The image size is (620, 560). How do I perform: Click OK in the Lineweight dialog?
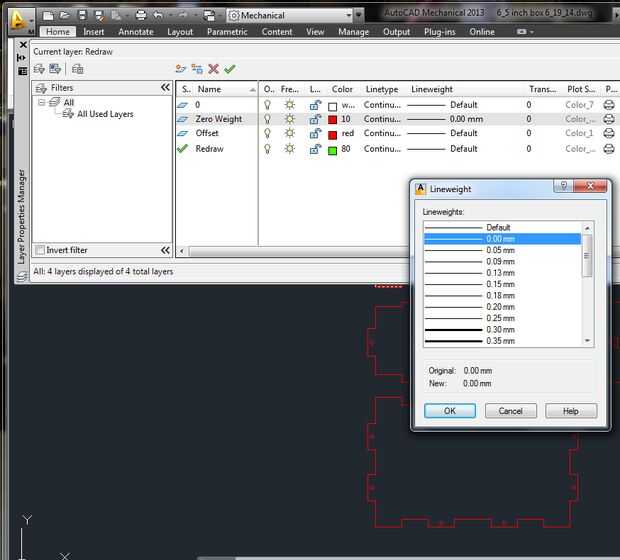point(450,411)
